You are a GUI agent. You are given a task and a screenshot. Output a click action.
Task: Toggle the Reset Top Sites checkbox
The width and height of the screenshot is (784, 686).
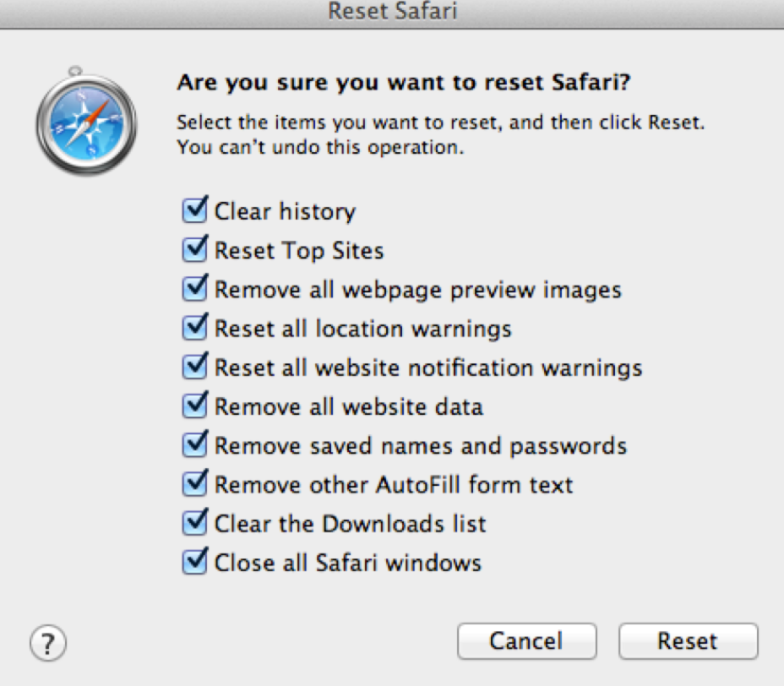pyautogui.click(x=194, y=250)
